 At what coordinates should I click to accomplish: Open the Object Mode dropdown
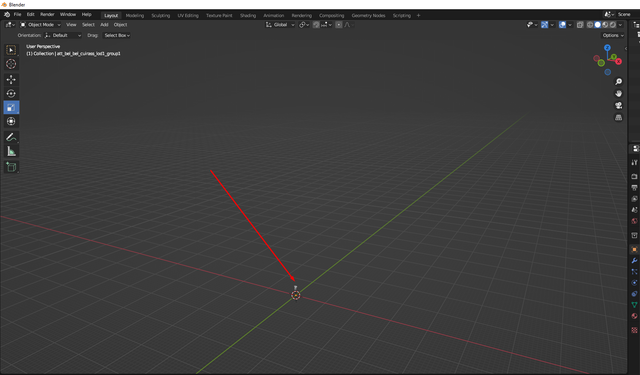click(40, 25)
